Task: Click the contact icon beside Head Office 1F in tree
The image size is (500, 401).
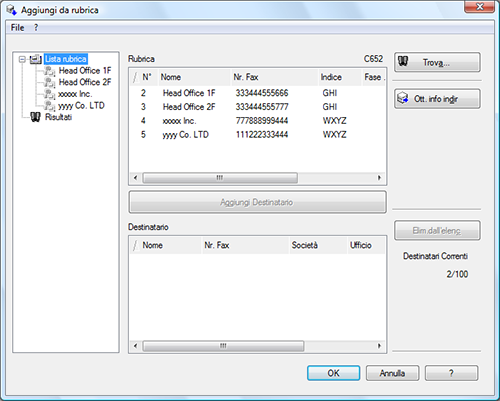Action: 50,71
